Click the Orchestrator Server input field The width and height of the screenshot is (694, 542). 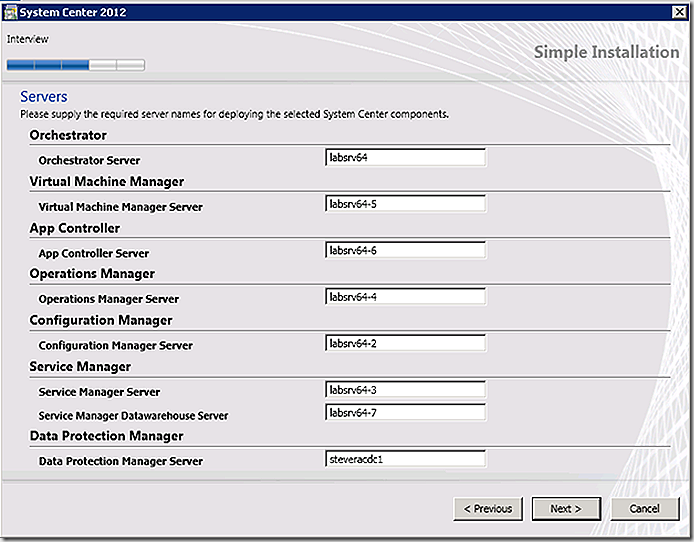tap(405, 158)
